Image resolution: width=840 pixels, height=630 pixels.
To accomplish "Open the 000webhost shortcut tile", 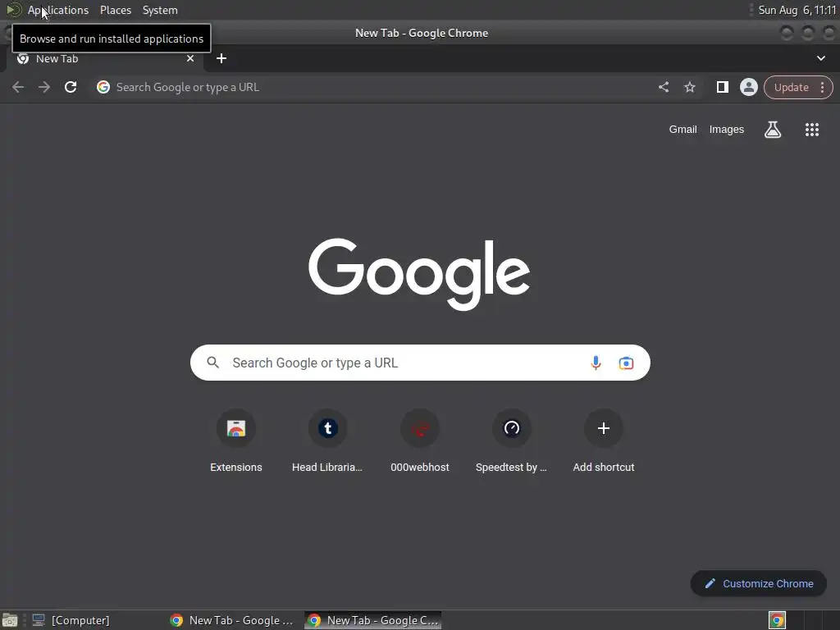I will pos(420,442).
